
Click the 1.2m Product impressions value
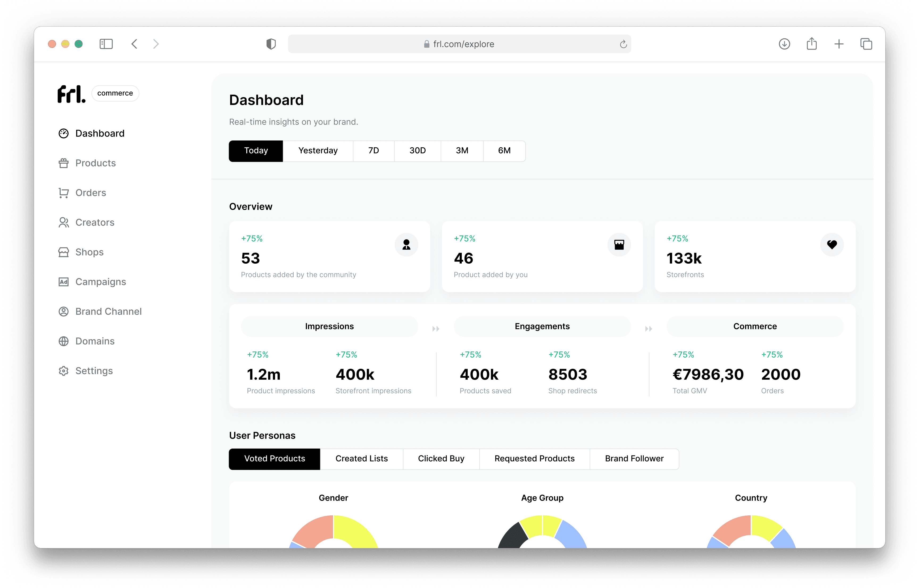(264, 375)
